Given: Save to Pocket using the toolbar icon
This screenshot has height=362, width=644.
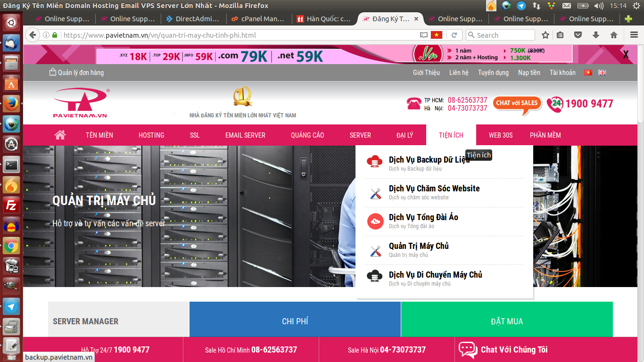Looking at the screenshot, I should pos(578,35).
